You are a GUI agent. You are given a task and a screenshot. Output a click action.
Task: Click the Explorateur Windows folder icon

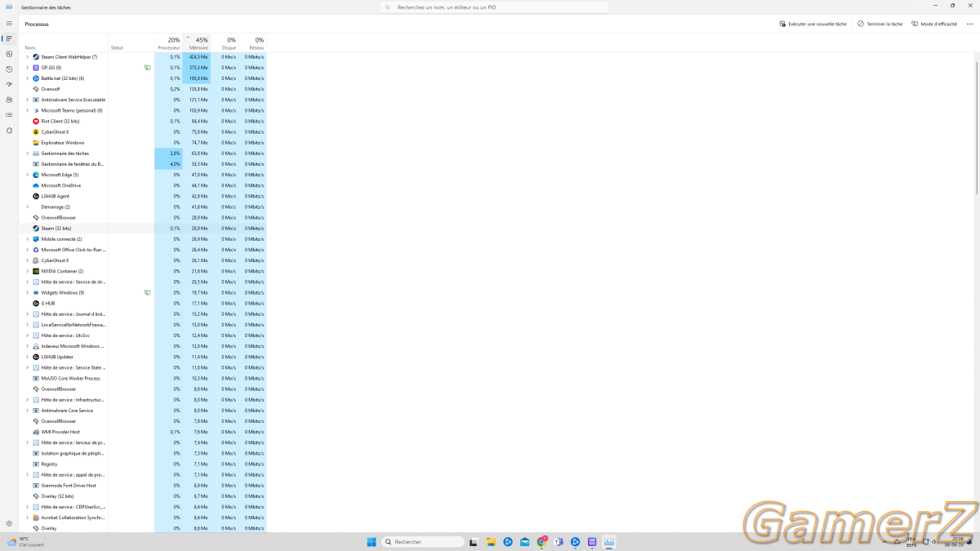point(36,143)
